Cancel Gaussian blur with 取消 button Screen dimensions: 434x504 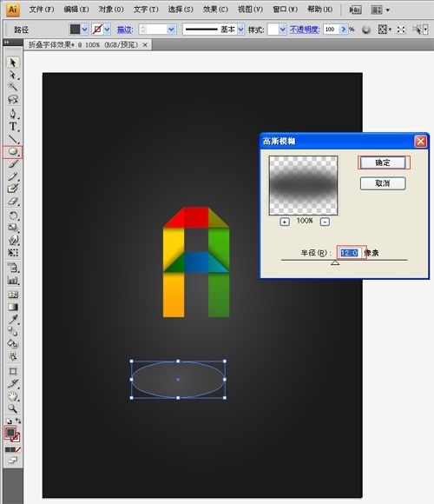383,183
